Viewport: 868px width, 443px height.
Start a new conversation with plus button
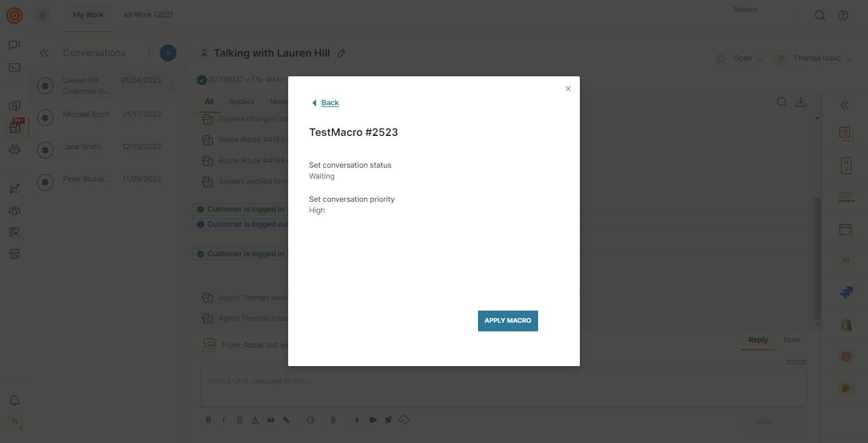(168, 53)
